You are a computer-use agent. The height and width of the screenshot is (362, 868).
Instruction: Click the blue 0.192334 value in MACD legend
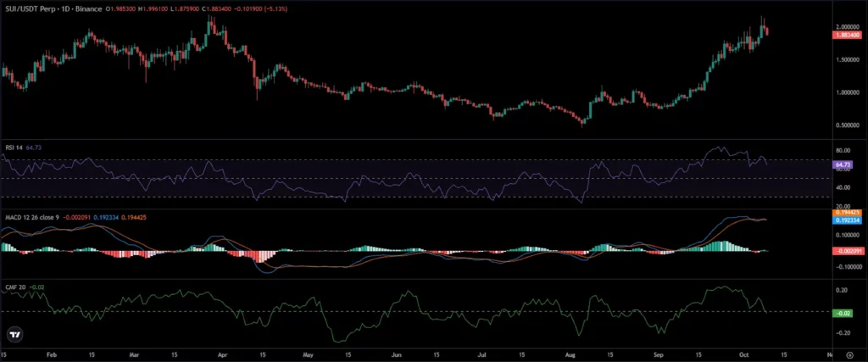[x=104, y=217]
